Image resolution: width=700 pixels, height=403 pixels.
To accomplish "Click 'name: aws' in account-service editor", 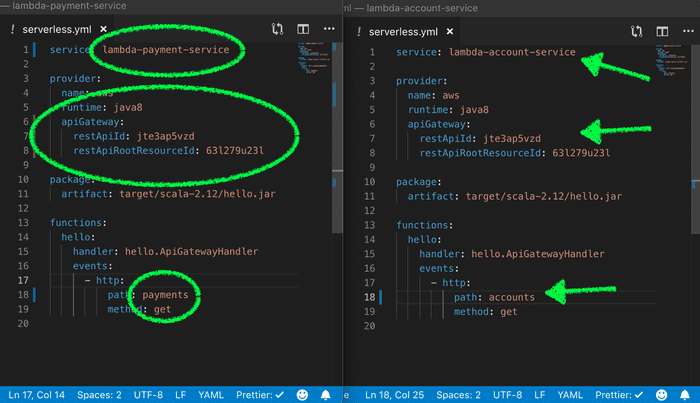I will [433, 95].
